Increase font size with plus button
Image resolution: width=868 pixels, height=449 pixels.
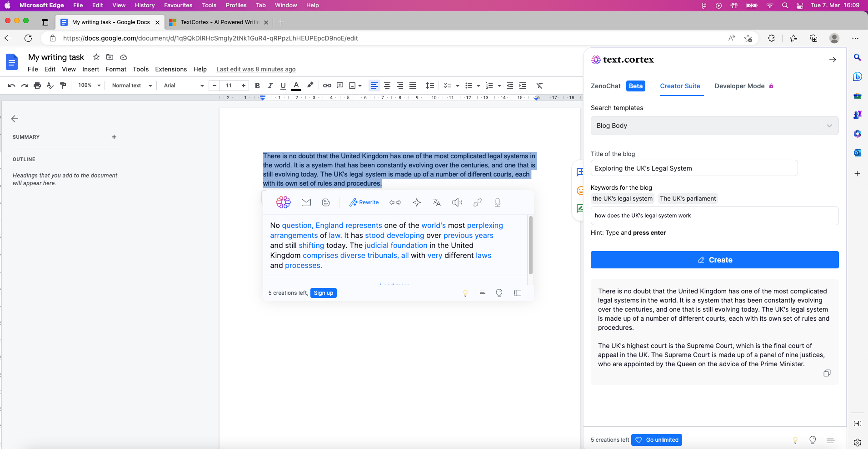(244, 86)
